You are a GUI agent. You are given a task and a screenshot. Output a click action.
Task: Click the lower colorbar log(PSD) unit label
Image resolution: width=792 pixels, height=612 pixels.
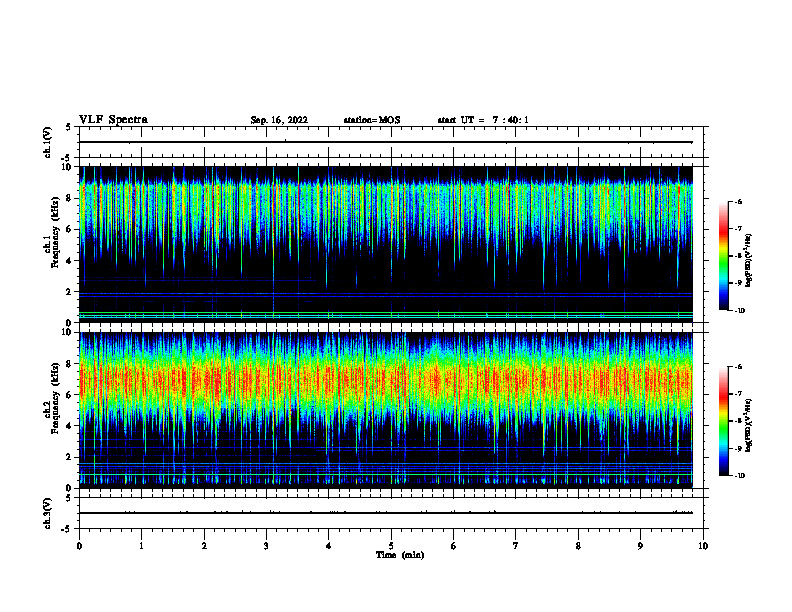[749, 426]
